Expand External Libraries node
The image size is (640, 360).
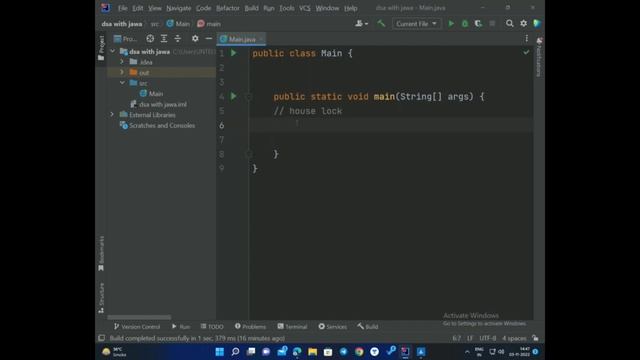pyautogui.click(x=112, y=115)
